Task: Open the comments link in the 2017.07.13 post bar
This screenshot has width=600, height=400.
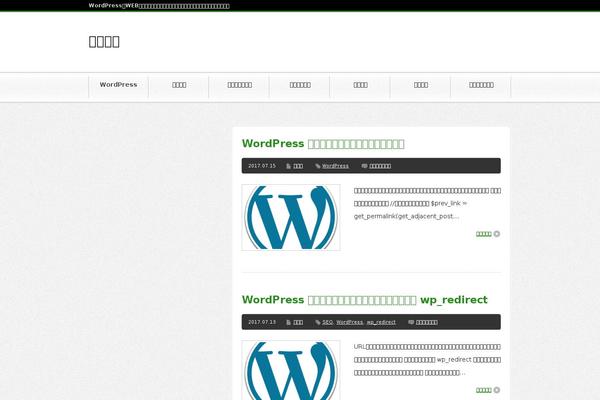Action: point(427,322)
